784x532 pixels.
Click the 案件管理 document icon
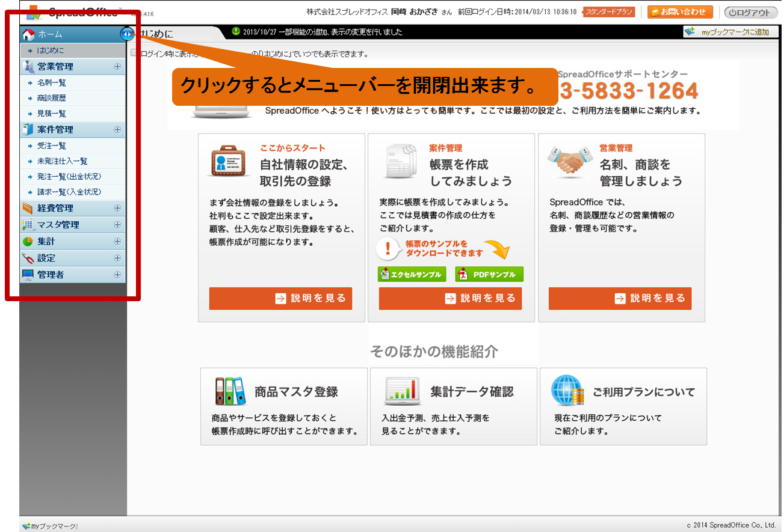(28, 129)
